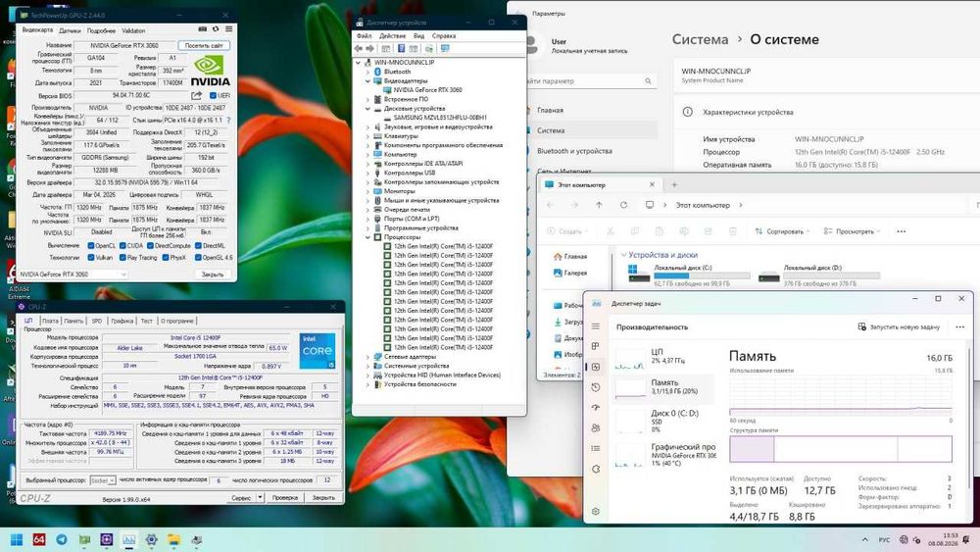Select ЦП performance graph in Task Manager
Image resolution: width=980 pixels, height=552 pixels.
663,356
